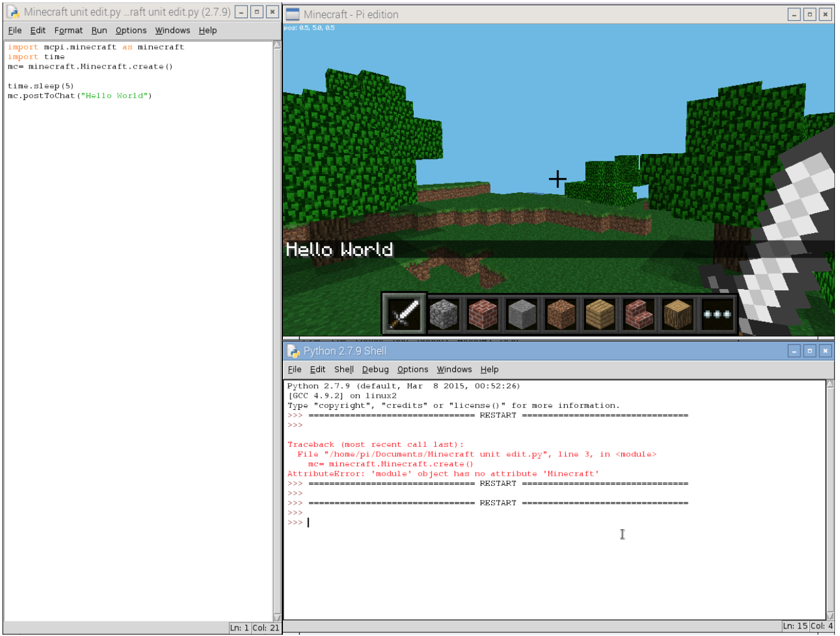The image size is (840, 636).
Task: Click the first RESTART line in the shell
Action: [488, 415]
